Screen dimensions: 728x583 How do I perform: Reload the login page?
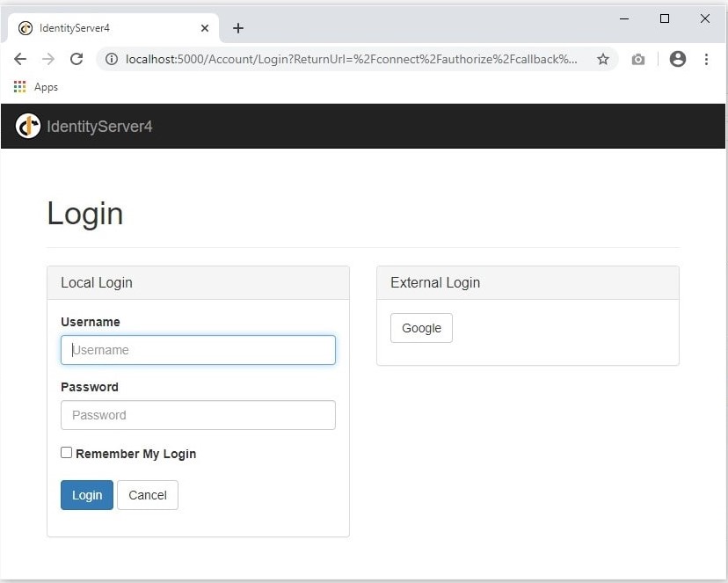click(x=77, y=59)
